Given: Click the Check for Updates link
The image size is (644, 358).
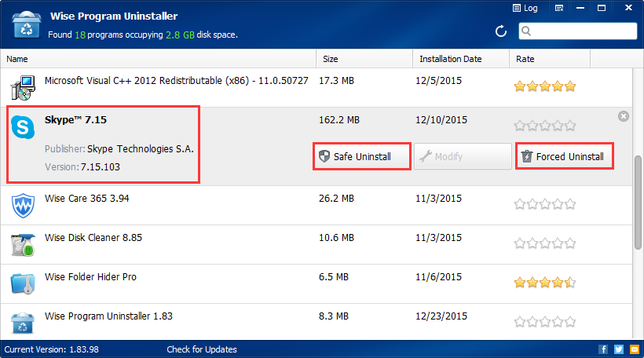Looking at the screenshot, I should pyautogui.click(x=202, y=349).
